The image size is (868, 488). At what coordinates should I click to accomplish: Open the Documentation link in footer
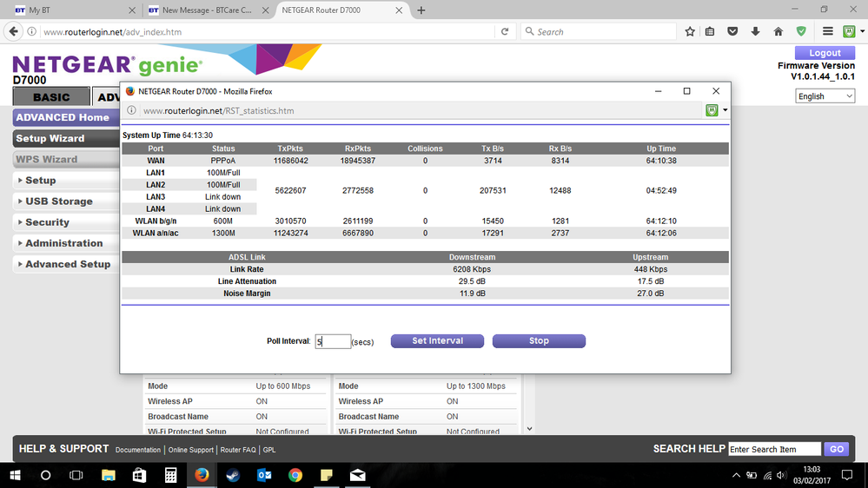coord(138,450)
